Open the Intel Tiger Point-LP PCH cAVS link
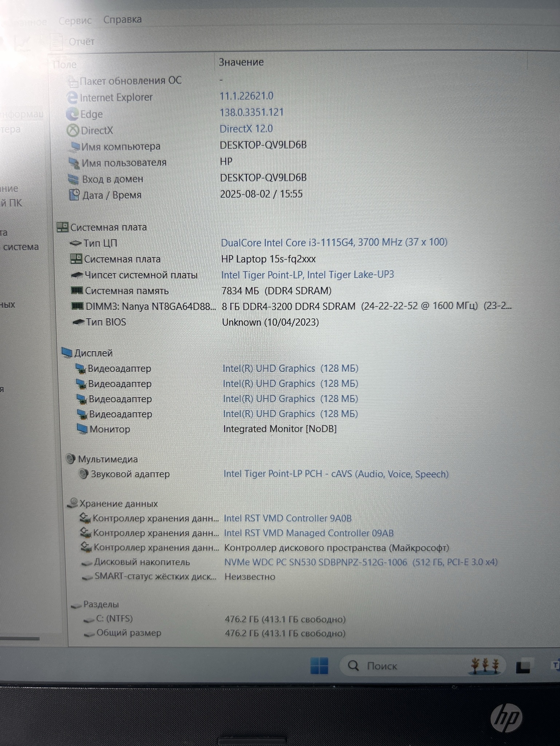Screen dimensions: 560x746 [336, 474]
